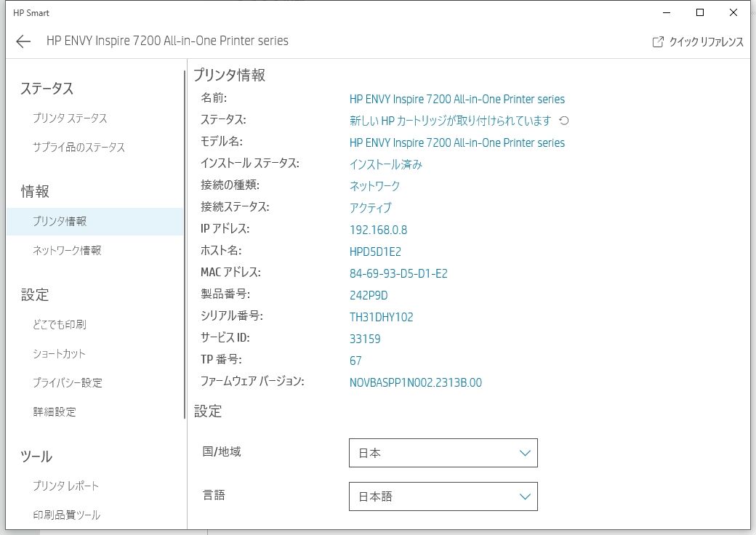Viewport: 756px width, 535px height.
Task: Open the 国/地域 dropdown showing 日本
Action: tap(443, 453)
